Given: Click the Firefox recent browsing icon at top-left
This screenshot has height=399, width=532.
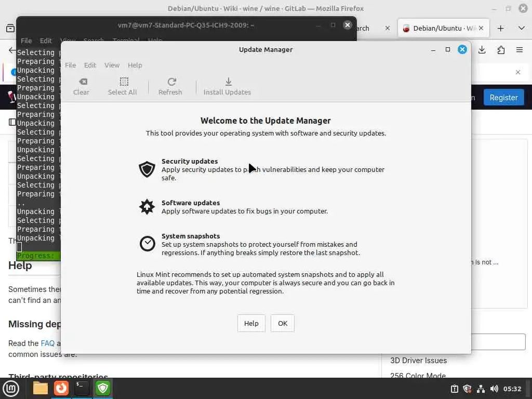Looking at the screenshot, I should click(x=10, y=29).
